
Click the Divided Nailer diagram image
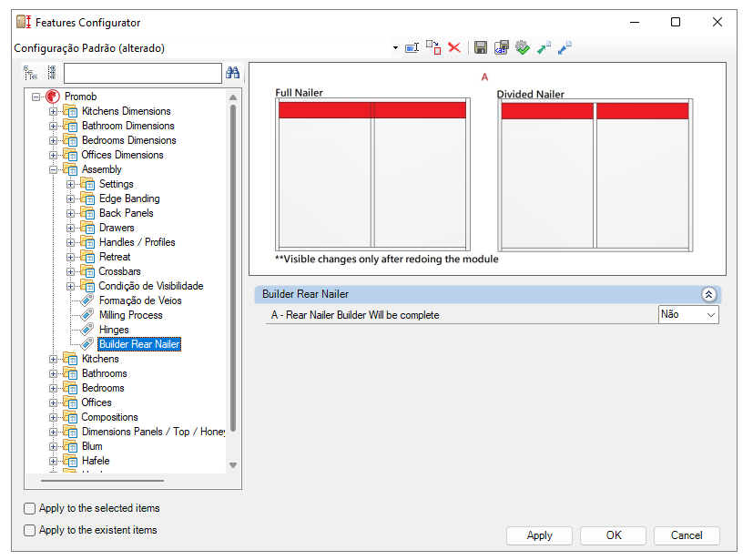595,175
